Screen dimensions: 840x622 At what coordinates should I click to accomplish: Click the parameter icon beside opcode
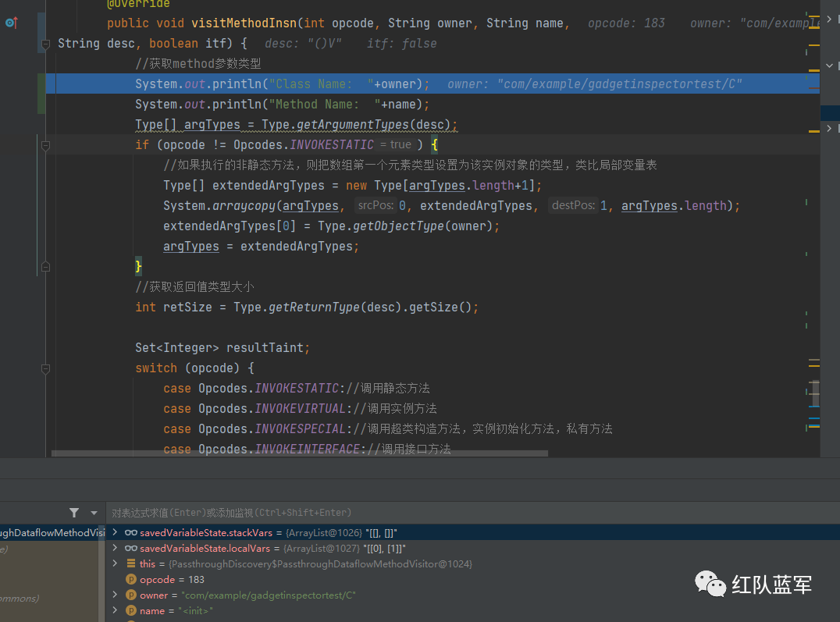click(130, 579)
